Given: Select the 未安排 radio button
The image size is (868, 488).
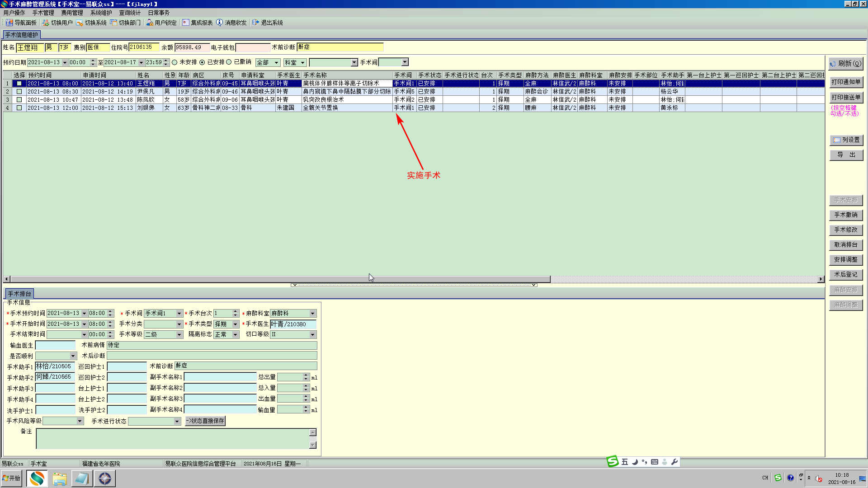Looking at the screenshot, I should (x=175, y=62).
